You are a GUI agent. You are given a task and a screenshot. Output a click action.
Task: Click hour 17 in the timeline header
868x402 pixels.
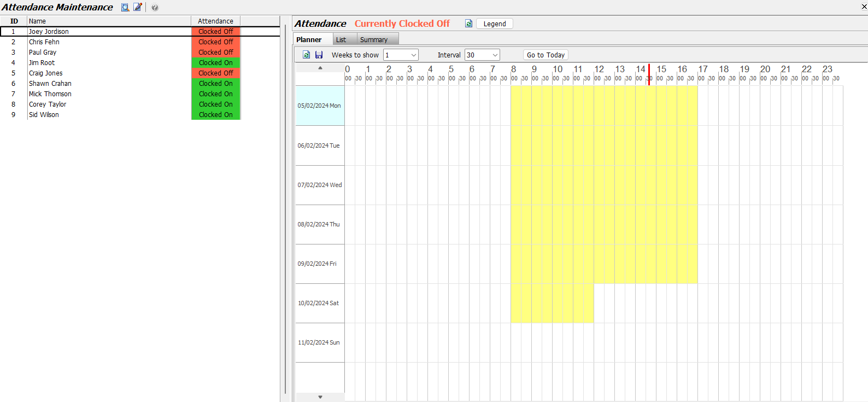pos(703,69)
